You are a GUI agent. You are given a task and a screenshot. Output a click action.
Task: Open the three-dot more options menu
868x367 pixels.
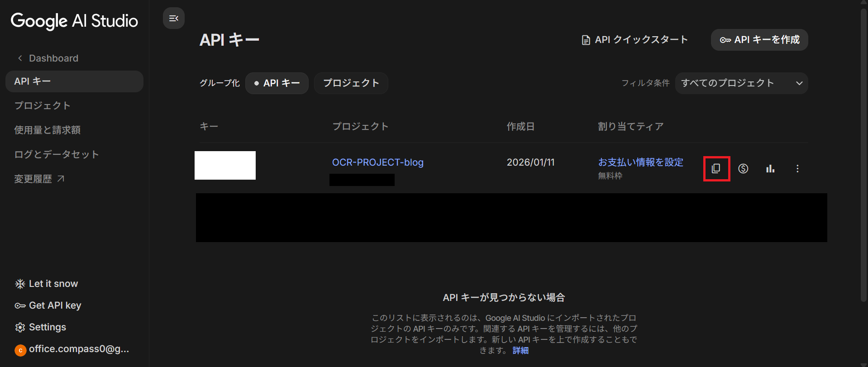(797, 169)
